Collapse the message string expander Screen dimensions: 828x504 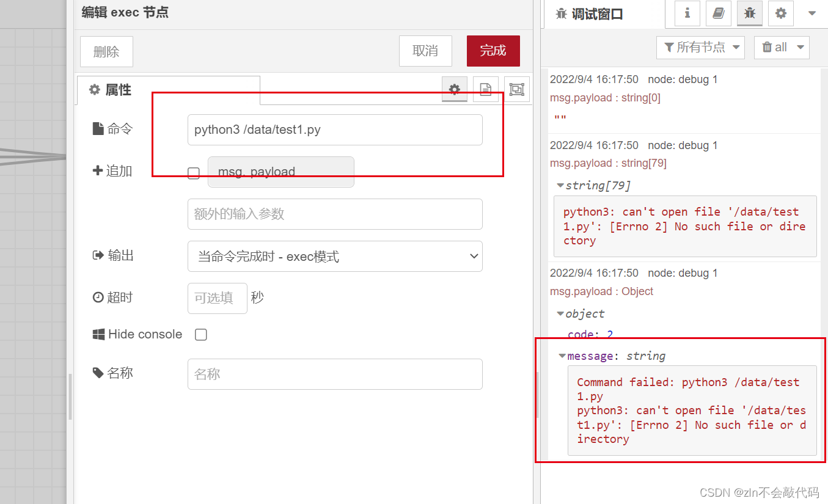coord(561,356)
